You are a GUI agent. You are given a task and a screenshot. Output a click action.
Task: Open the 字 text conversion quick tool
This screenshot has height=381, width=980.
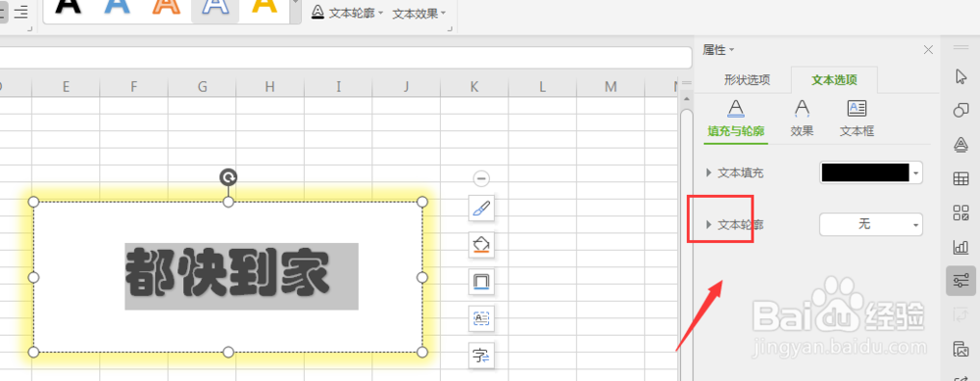pyautogui.click(x=481, y=356)
